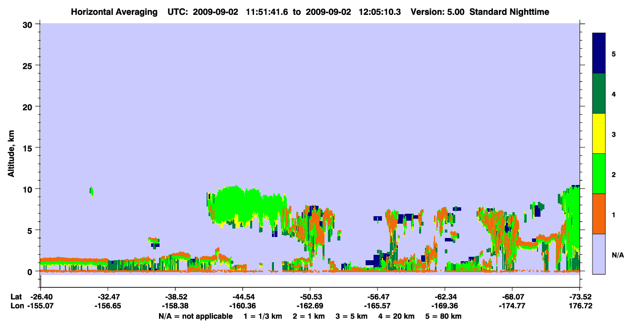The width and height of the screenshot is (644, 330).
Task: Click the latitude value -32.47
Action: coord(107,297)
